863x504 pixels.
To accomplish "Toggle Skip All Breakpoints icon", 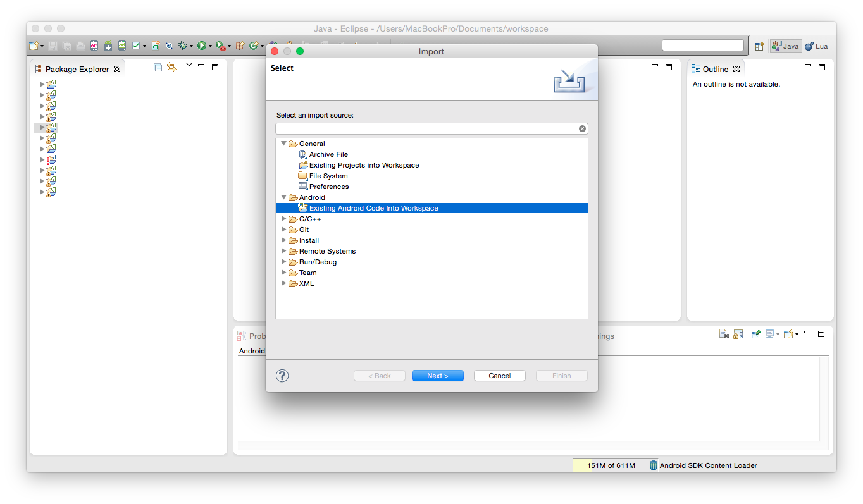I will 169,46.
